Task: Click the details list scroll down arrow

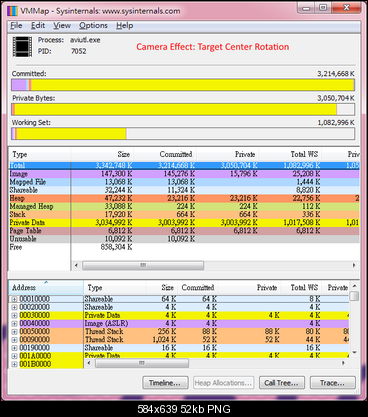Action: [355, 352]
